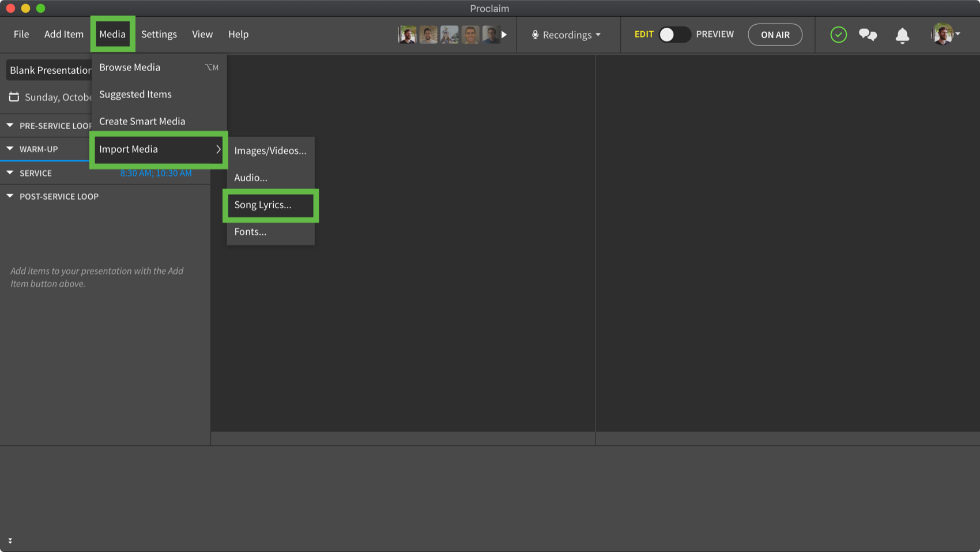
Task: Collapse the POST-SERVICE LOOP section
Action: click(10, 196)
